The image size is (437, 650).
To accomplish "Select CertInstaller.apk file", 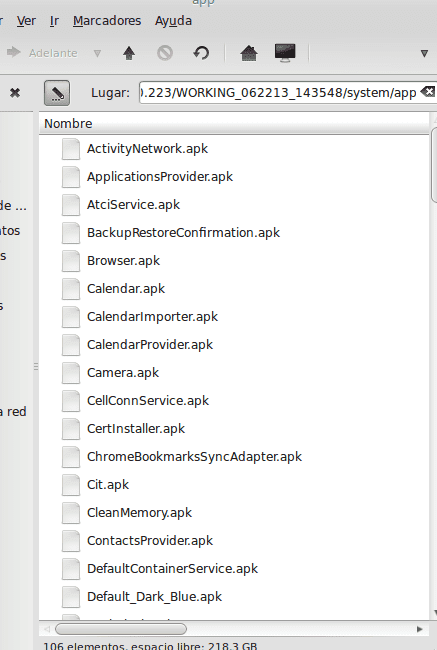I will 136,429.
